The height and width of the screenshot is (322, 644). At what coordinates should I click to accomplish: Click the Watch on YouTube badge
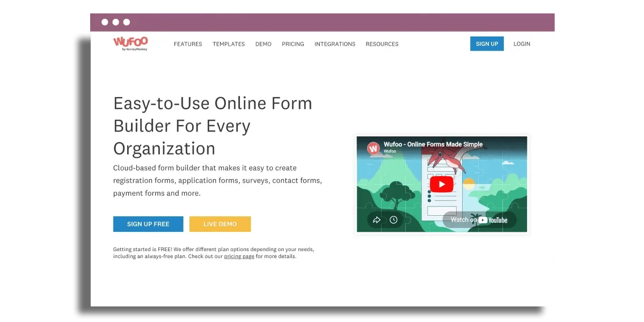coord(479,219)
